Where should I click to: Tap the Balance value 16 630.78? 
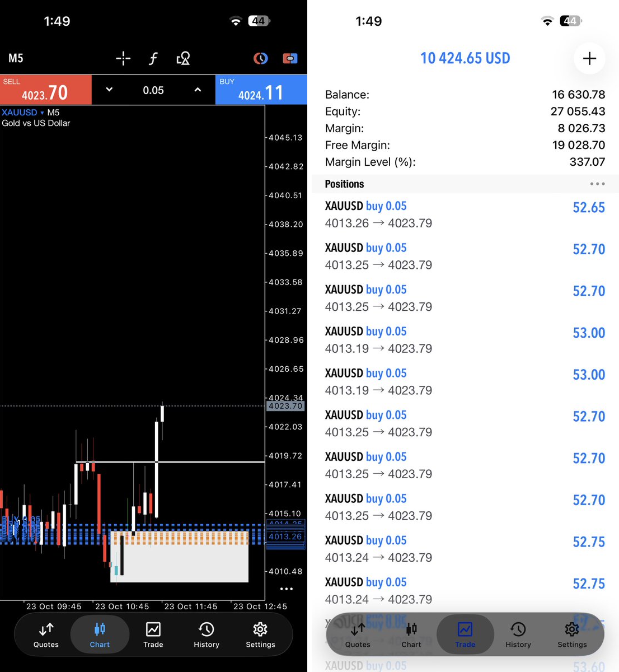click(x=578, y=95)
